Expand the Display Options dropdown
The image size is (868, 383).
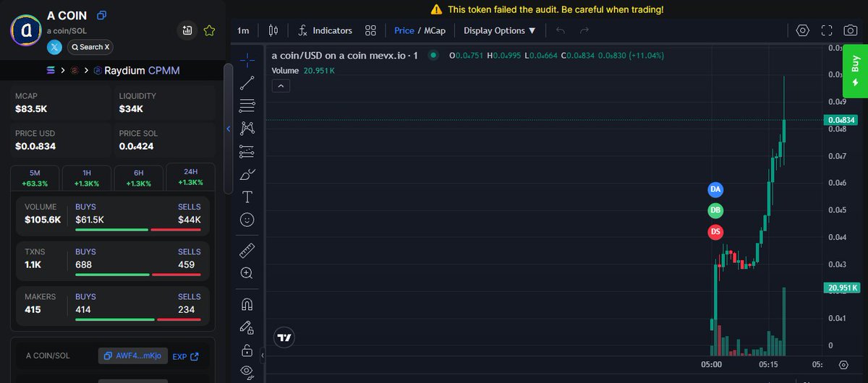[x=500, y=30]
